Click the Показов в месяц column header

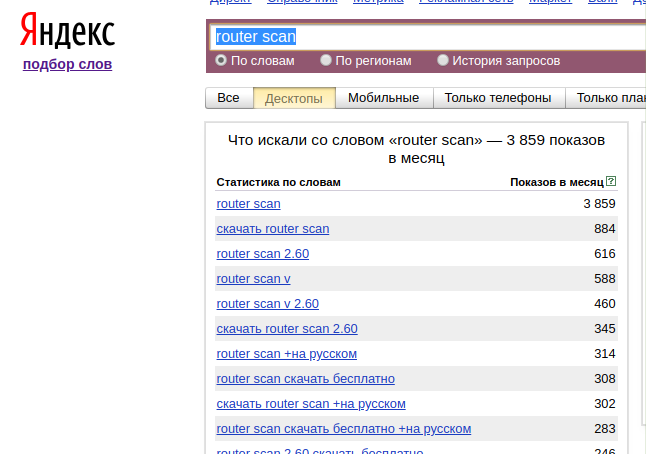click(x=557, y=182)
